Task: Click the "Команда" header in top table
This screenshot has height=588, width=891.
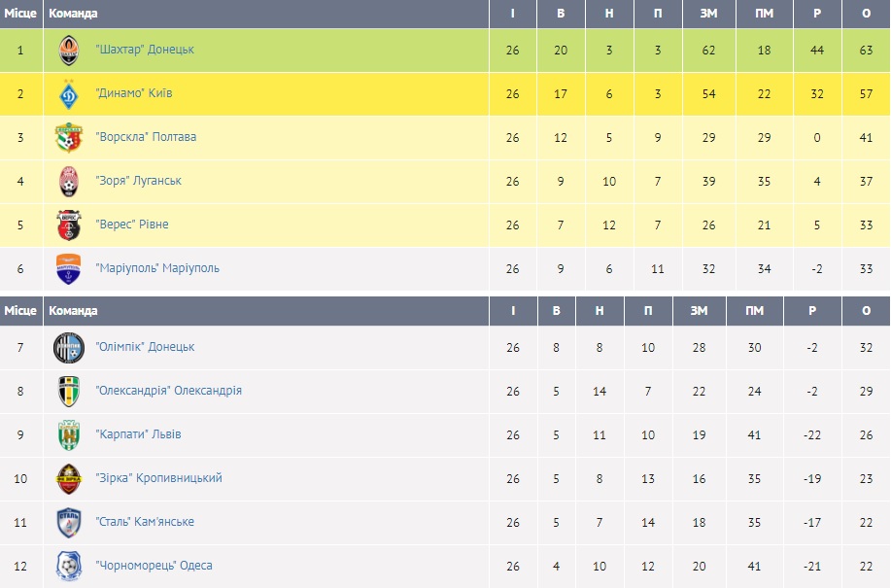Action: 74,14
